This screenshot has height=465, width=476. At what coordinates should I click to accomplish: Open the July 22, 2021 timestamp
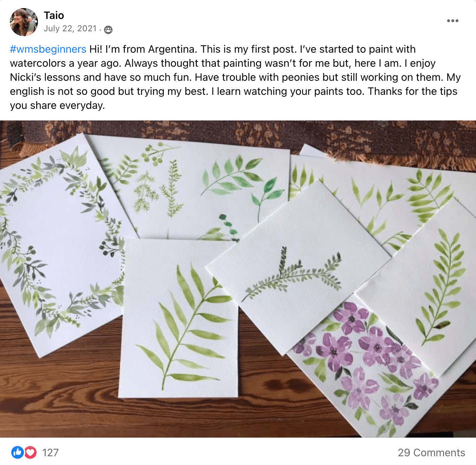coord(70,28)
